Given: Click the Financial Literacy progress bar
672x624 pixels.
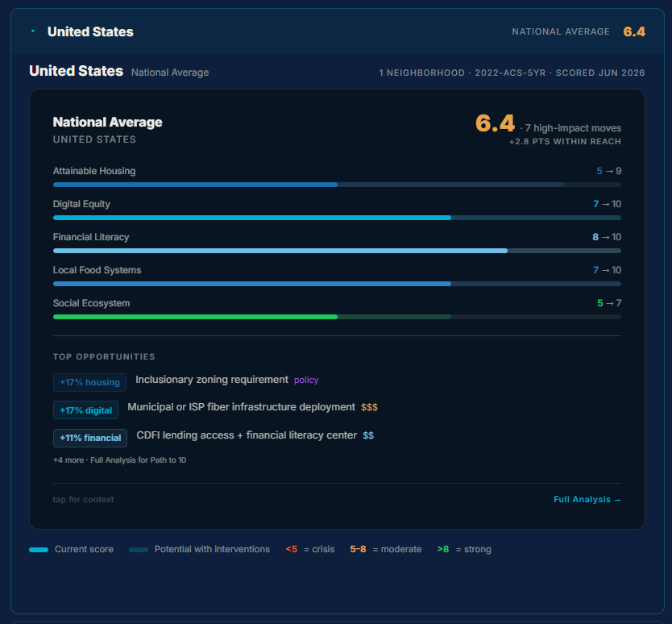Looking at the screenshot, I should pyautogui.click(x=337, y=251).
